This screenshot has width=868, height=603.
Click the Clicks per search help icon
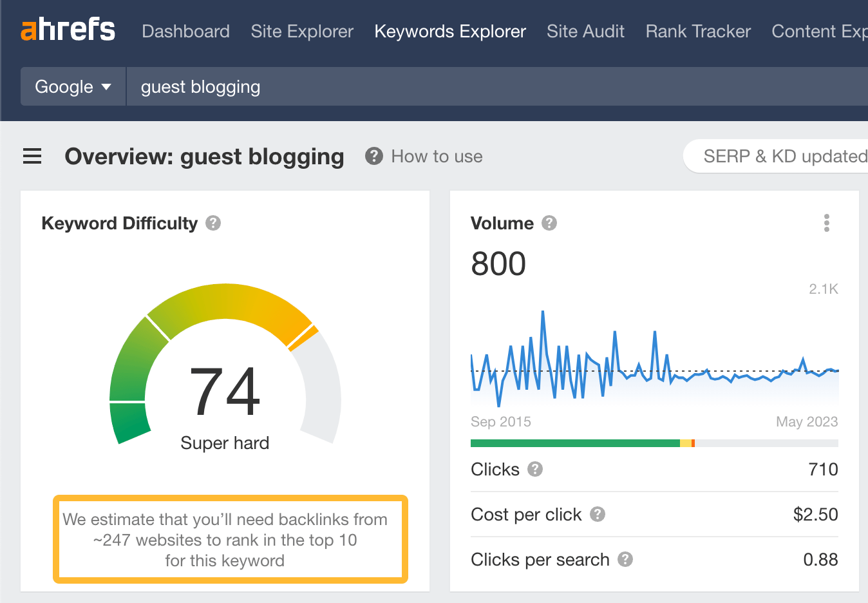click(624, 560)
